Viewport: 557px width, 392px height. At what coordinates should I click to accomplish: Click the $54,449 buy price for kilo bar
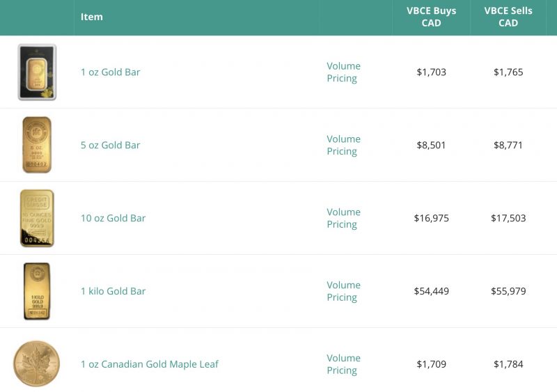point(431,291)
